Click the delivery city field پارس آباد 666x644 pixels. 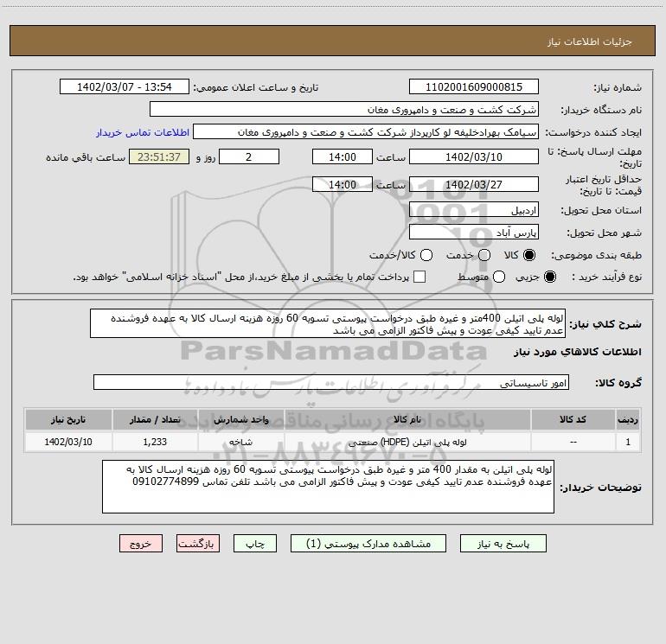click(474, 232)
